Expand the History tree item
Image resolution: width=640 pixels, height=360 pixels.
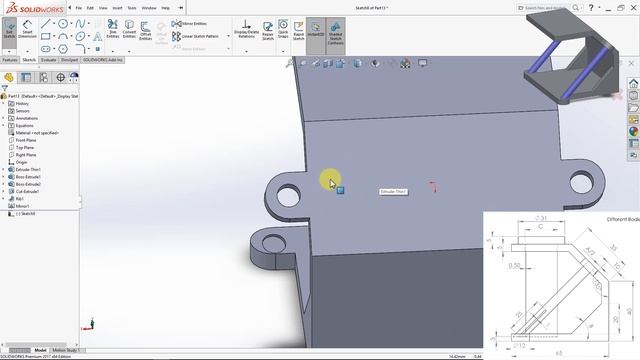[4, 104]
